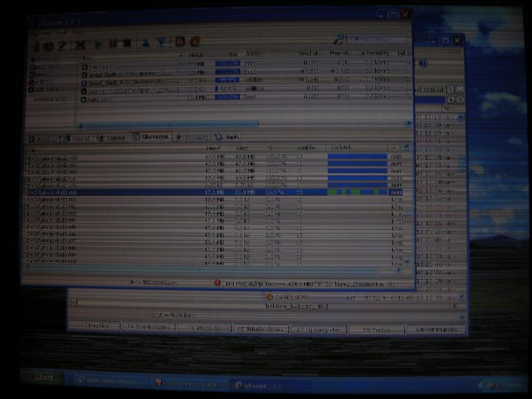Click the Add Torrent toolbar icon in µTorrent

click(x=35, y=45)
